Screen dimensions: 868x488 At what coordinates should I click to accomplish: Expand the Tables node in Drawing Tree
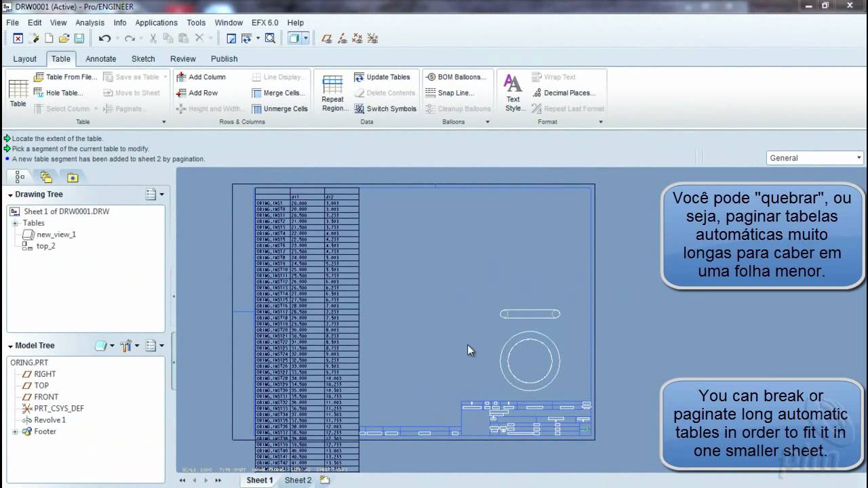(15, 223)
